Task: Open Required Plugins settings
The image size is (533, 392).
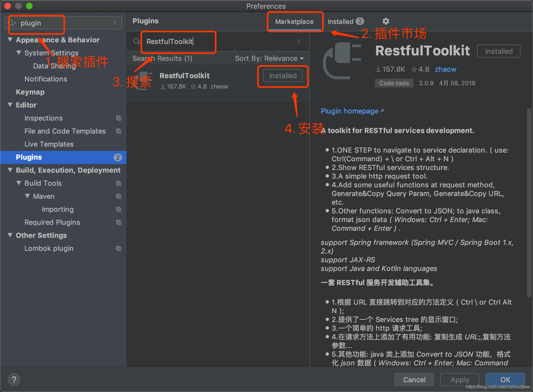Action: pos(52,222)
